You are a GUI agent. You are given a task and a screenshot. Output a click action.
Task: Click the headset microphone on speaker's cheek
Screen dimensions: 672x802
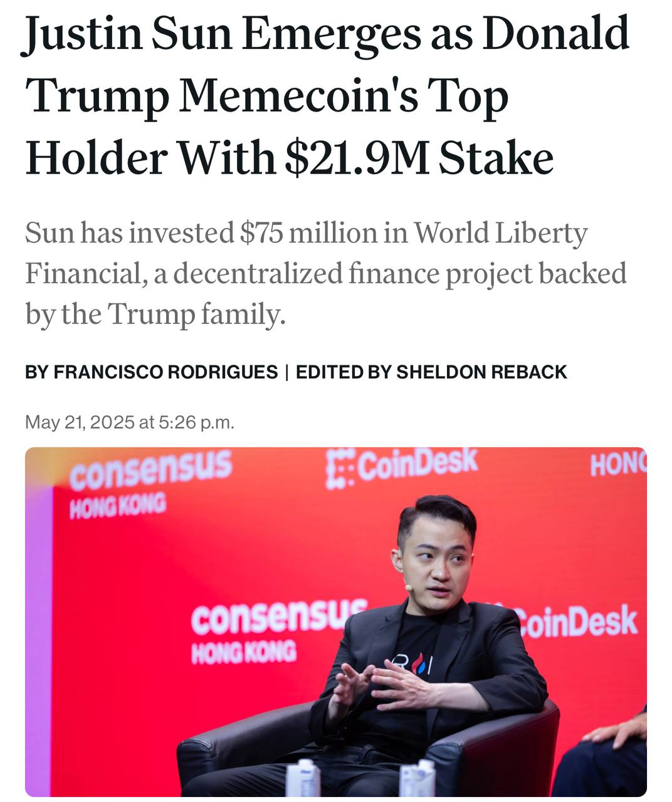tap(407, 587)
